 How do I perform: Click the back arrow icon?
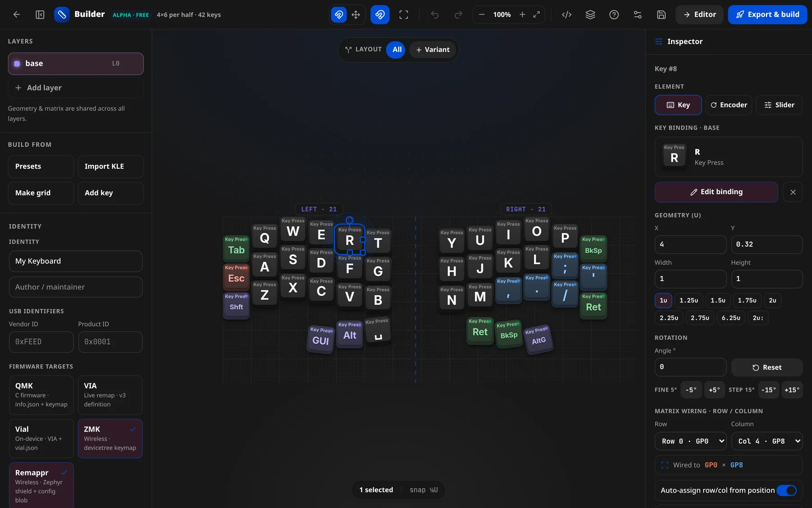point(17,14)
